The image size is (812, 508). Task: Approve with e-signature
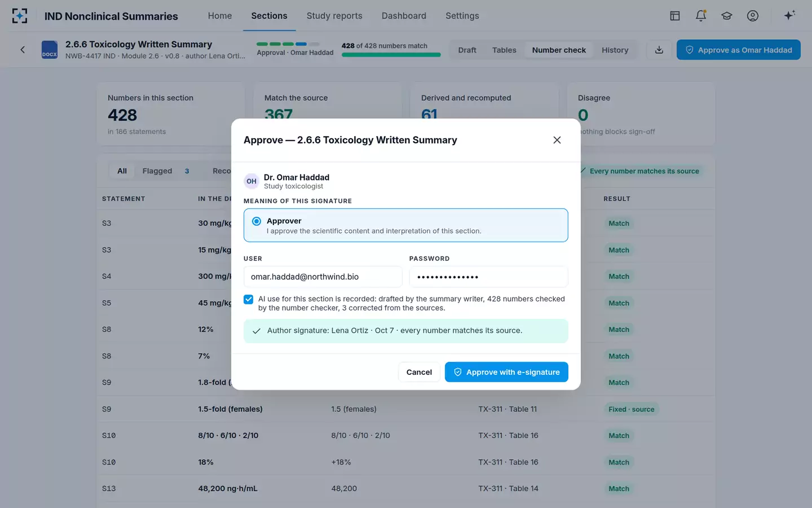pyautogui.click(x=506, y=372)
